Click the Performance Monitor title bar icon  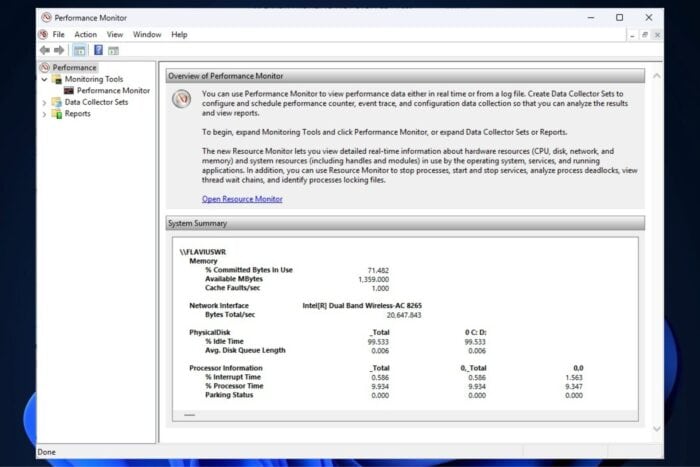(46, 18)
